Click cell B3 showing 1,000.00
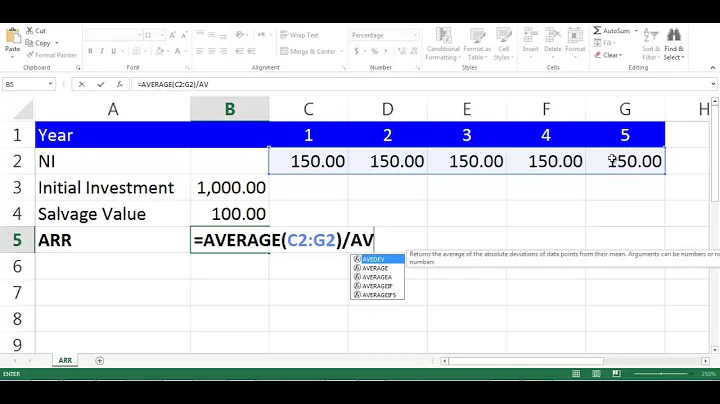Screen dimensions: 720x404 coord(230,187)
